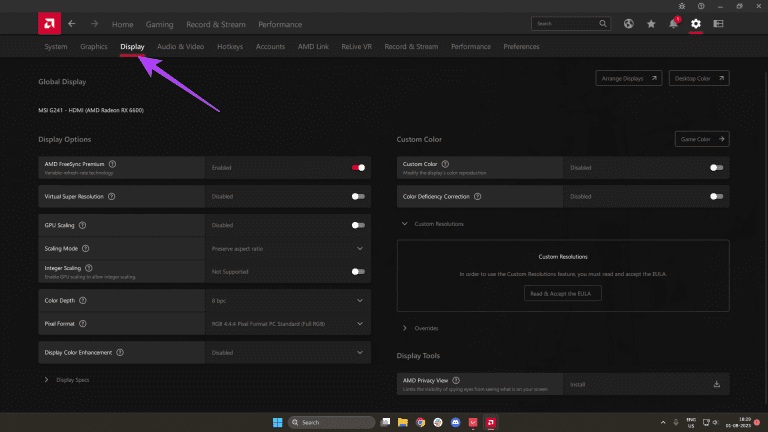Show Integer Scaling help info
This screenshot has width=768, height=432.
point(89,268)
